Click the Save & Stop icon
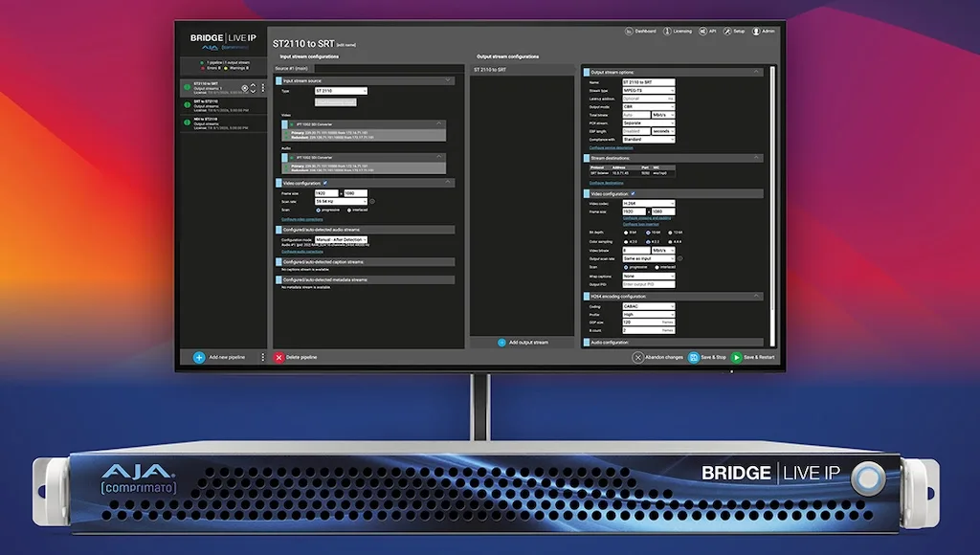 pos(693,357)
